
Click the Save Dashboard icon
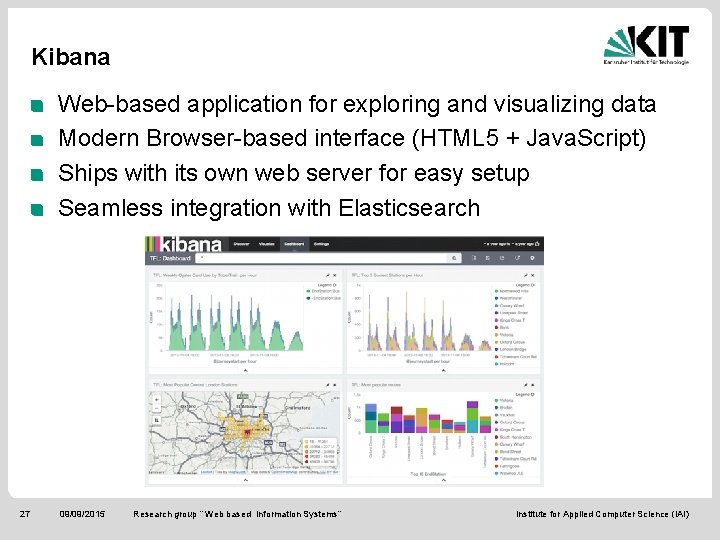pyautogui.click(x=488, y=258)
